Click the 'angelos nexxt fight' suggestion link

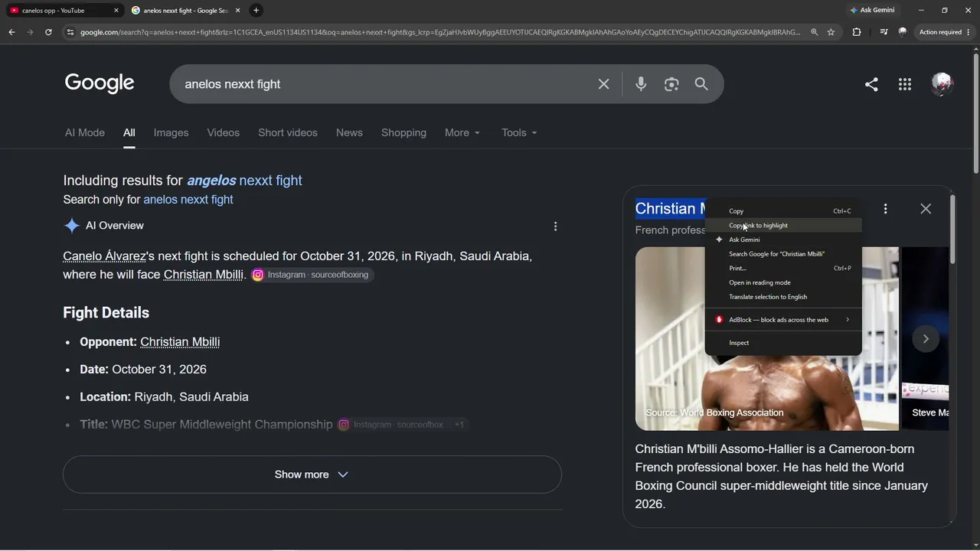click(x=244, y=181)
